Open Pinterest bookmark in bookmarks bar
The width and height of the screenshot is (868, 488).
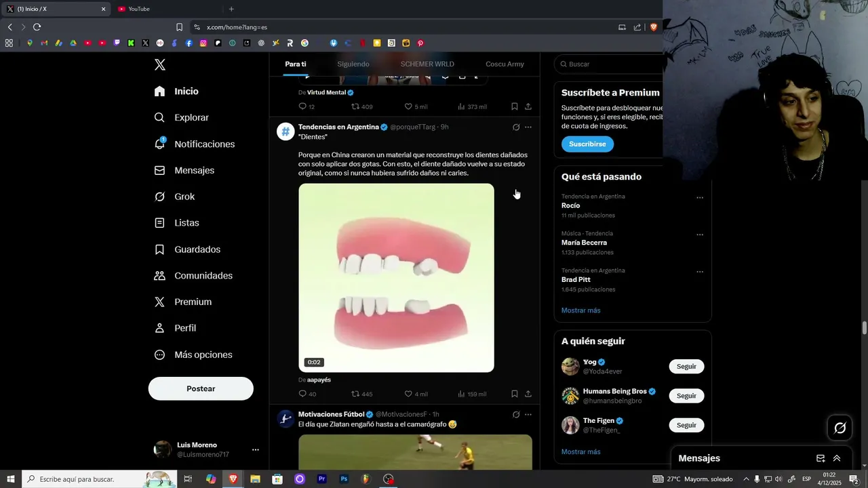click(x=420, y=43)
